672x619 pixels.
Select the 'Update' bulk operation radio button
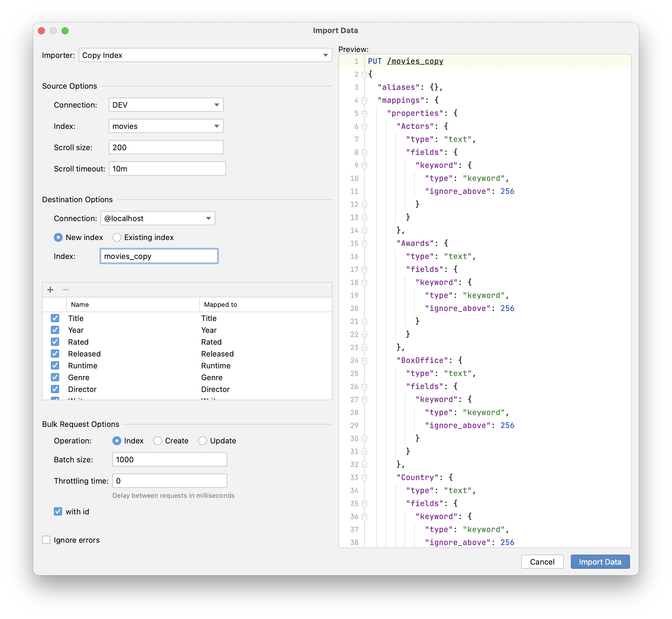(204, 440)
